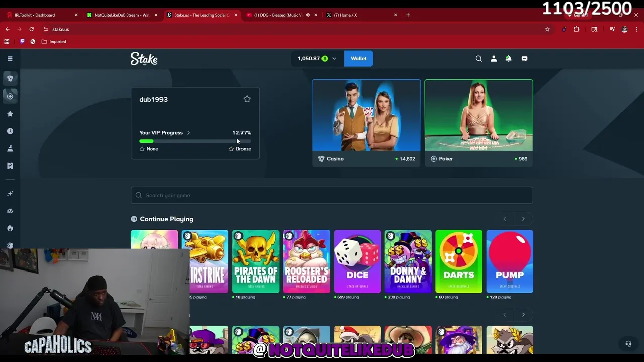Open a new browser tab
Viewport: 644px width, 362px height.
pos(408,15)
